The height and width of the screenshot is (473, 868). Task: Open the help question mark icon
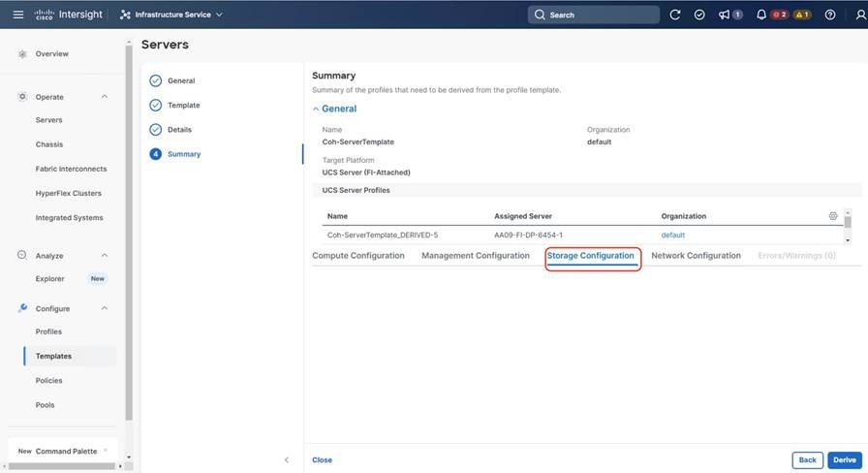830,15
